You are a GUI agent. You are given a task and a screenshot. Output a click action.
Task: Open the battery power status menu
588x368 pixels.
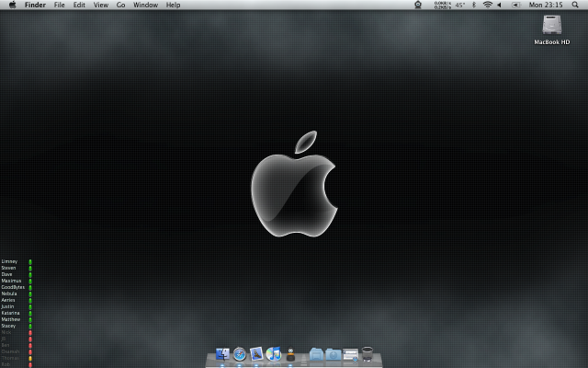pos(516,5)
